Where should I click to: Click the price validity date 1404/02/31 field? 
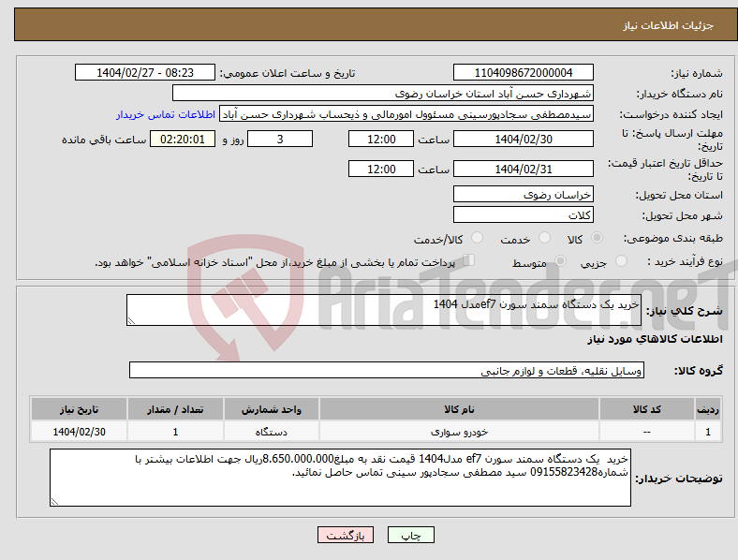coord(523,169)
